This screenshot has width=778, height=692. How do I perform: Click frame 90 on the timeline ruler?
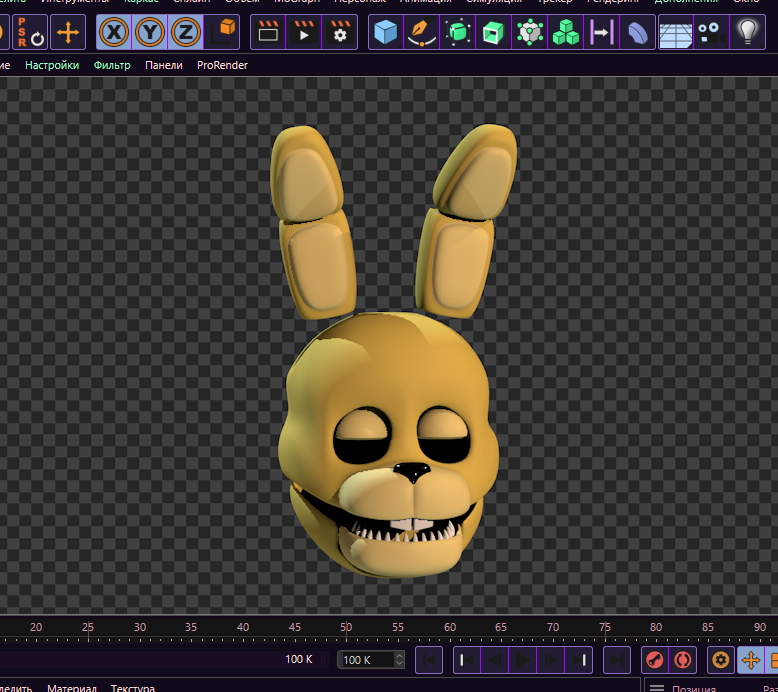pos(760,627)
